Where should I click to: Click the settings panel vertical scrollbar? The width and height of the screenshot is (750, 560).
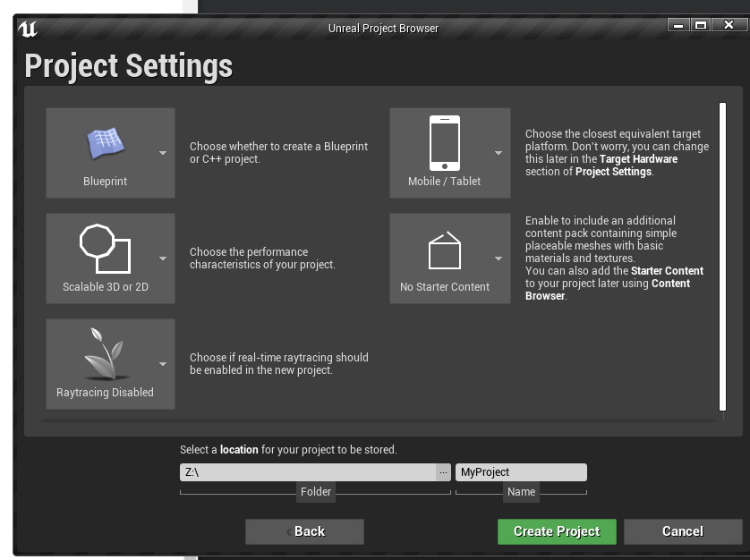click(x=723, y=257)
